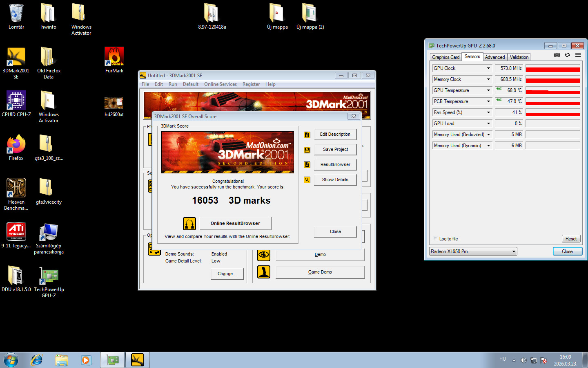
Task: Expand the PCB Temperature sensor dropdown
Action: pyautogui.click(x=488, y=101)
